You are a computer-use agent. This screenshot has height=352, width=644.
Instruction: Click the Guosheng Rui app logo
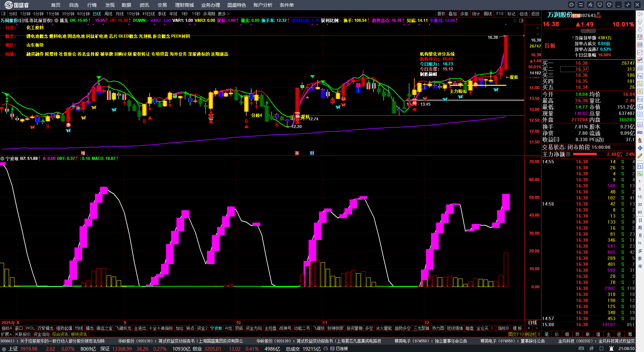tap(16, 5)
